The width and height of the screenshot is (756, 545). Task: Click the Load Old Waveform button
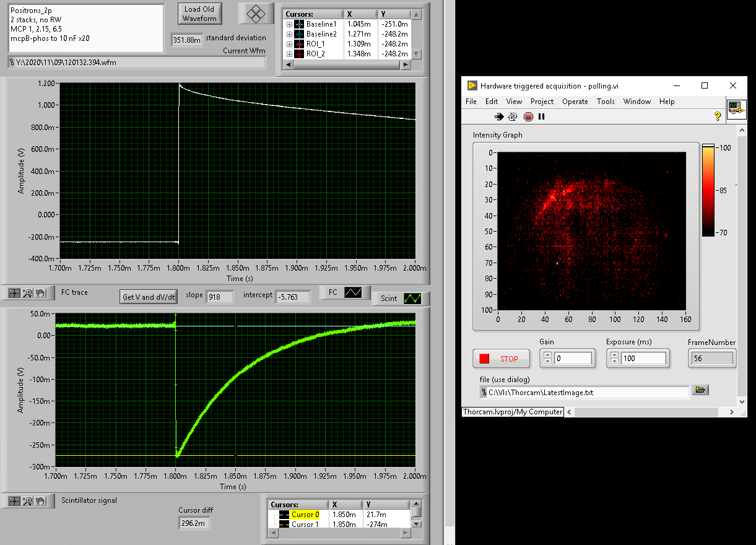point(199,14)
